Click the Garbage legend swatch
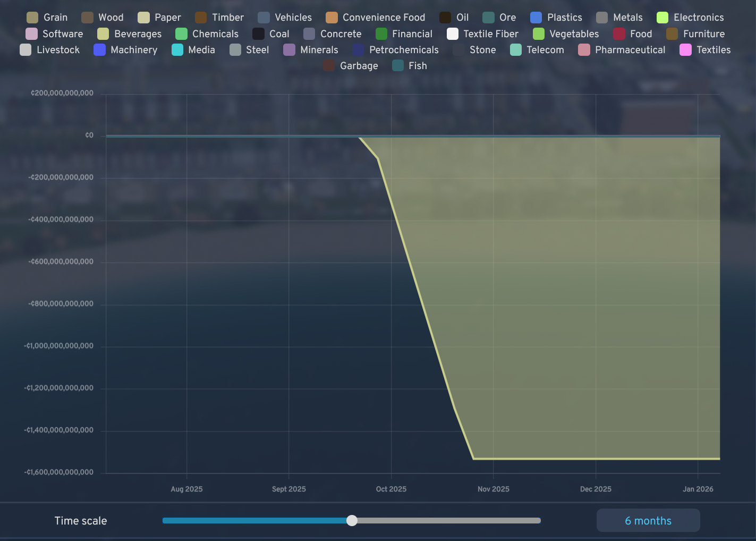The width and height of the screenshot is (756, 541). (x=329, y=66)
